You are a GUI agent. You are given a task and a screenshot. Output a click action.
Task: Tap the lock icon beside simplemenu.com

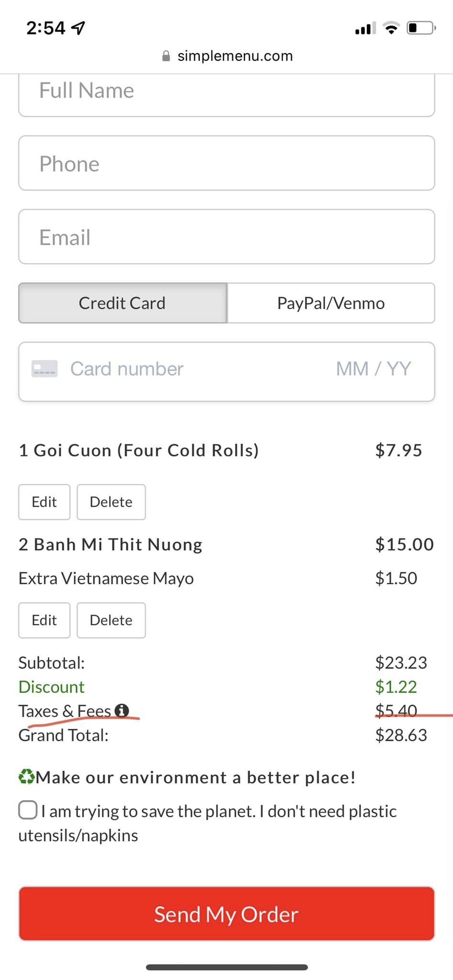coord(166,56)
